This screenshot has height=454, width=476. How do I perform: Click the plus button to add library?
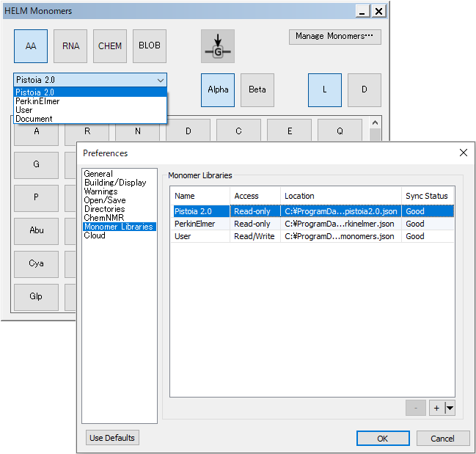pyautogui.click(x=436, y=409)
